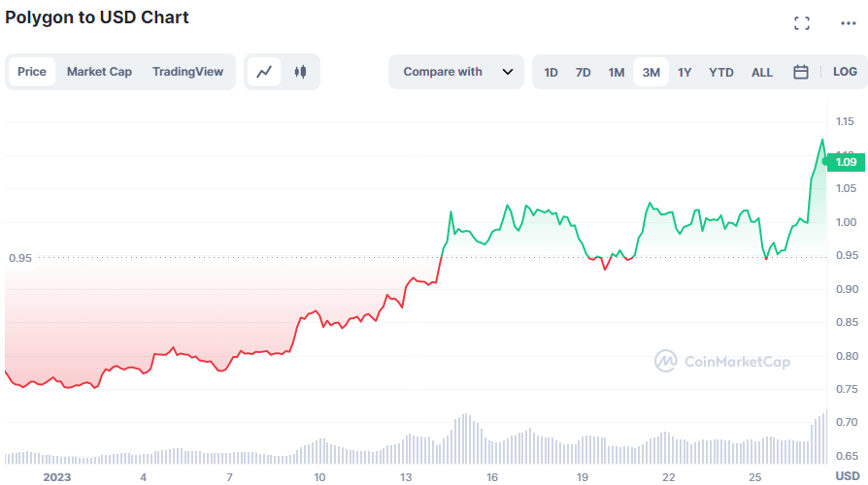Viewport: 868px width, 485px height.
Task: Select the 3M time range
Action: [x=651, y=72]
